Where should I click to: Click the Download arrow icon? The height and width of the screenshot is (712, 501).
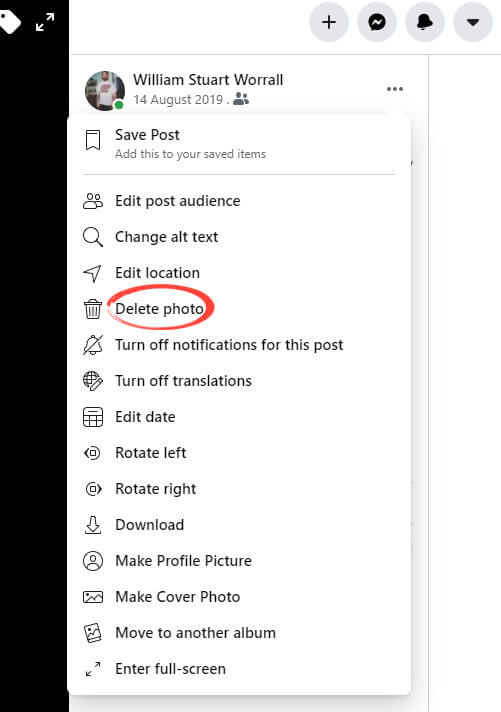93,524
